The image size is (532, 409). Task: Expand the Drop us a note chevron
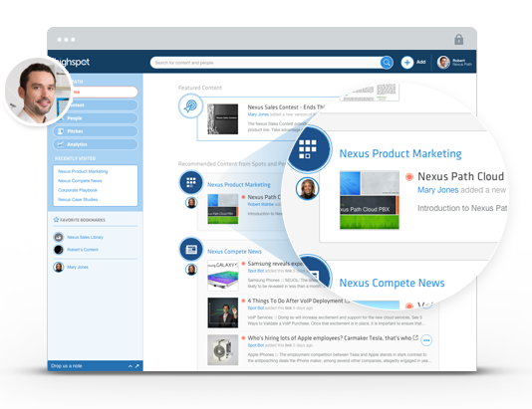(131, 366)
